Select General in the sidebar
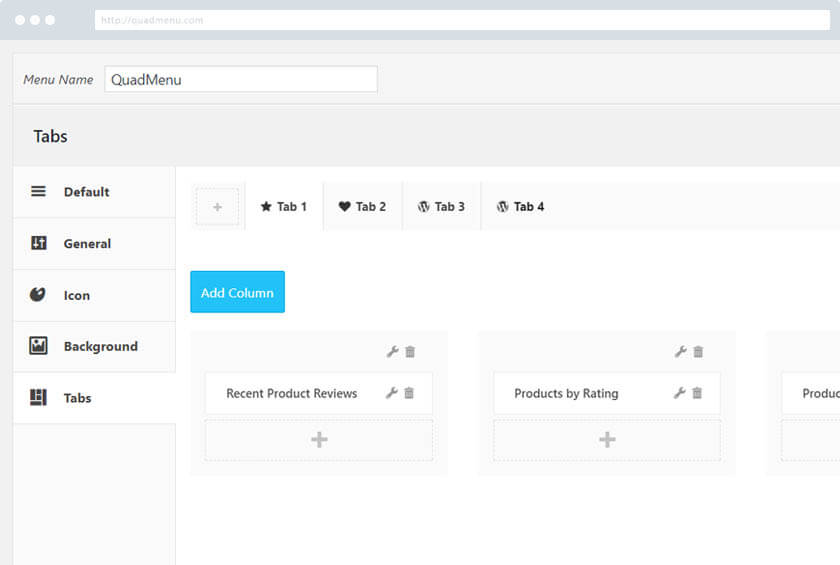 pyautogui.click(x=87, y=244)
